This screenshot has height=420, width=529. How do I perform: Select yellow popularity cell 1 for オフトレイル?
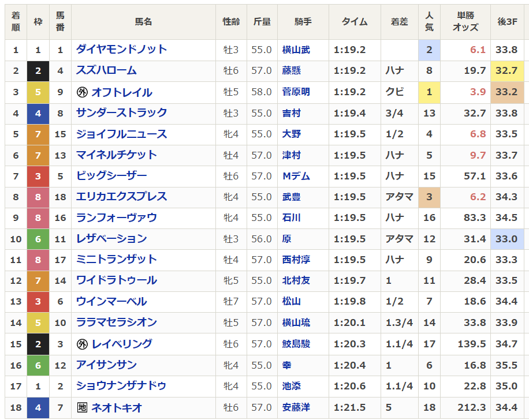429,92
